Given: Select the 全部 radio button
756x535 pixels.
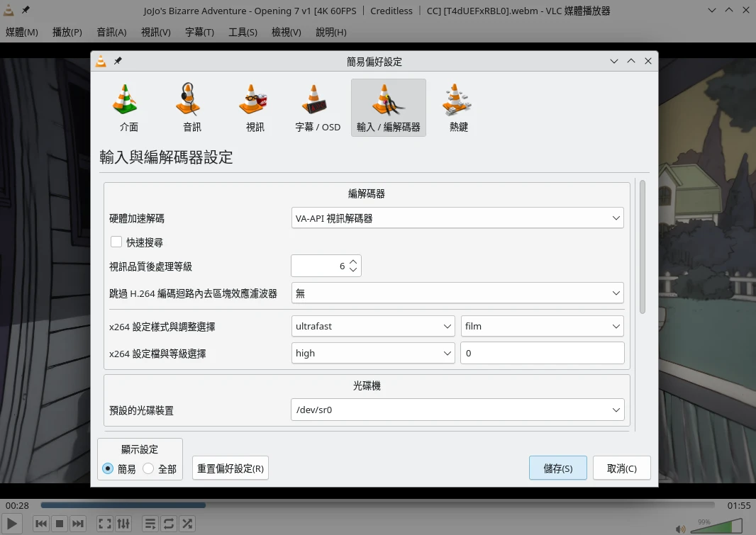Looking at the screenshot, I should [149, 468].
